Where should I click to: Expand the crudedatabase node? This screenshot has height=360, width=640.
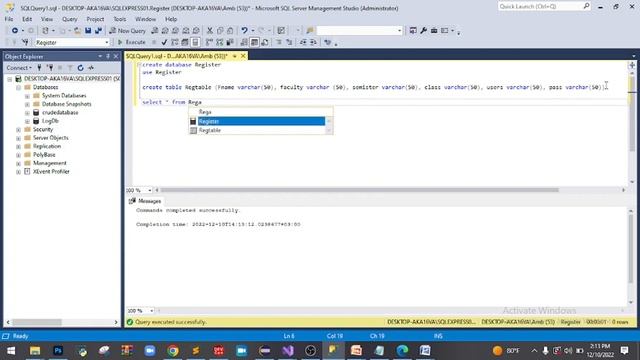27,113
